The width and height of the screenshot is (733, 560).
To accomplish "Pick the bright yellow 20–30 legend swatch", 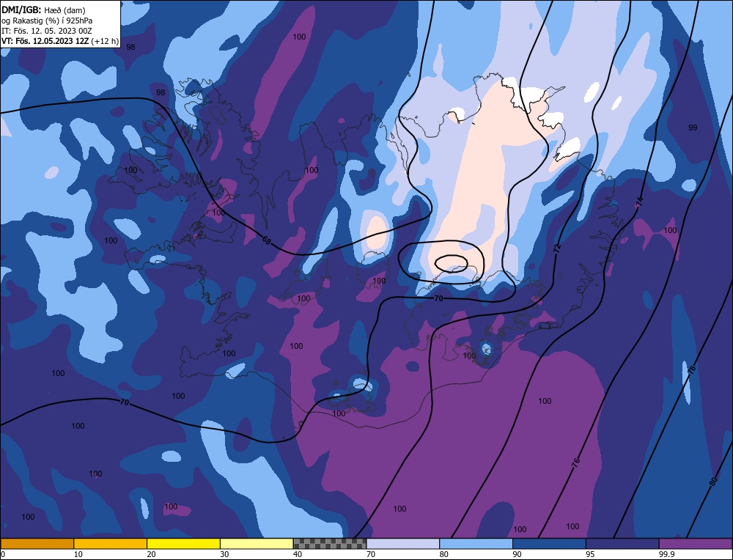I will point(183,543).
